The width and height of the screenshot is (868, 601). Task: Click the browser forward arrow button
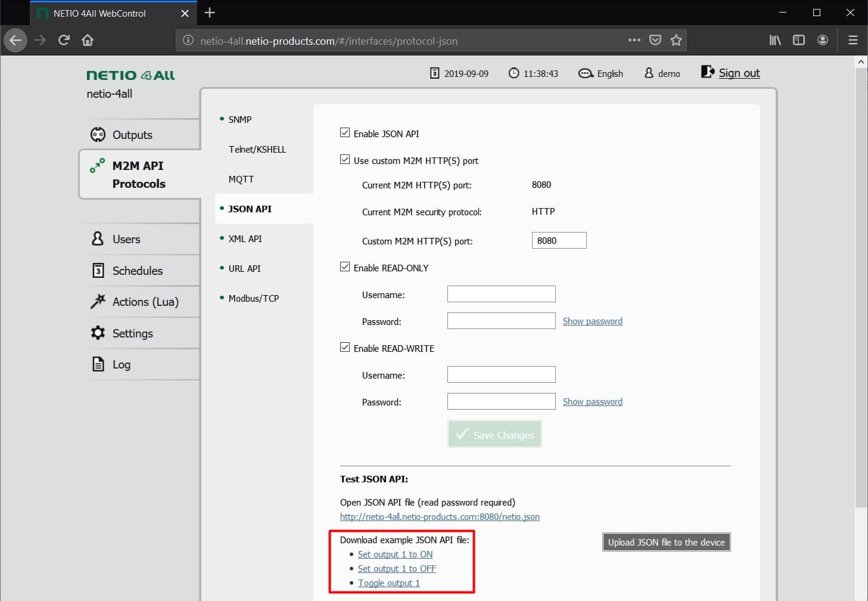[40, 41]
